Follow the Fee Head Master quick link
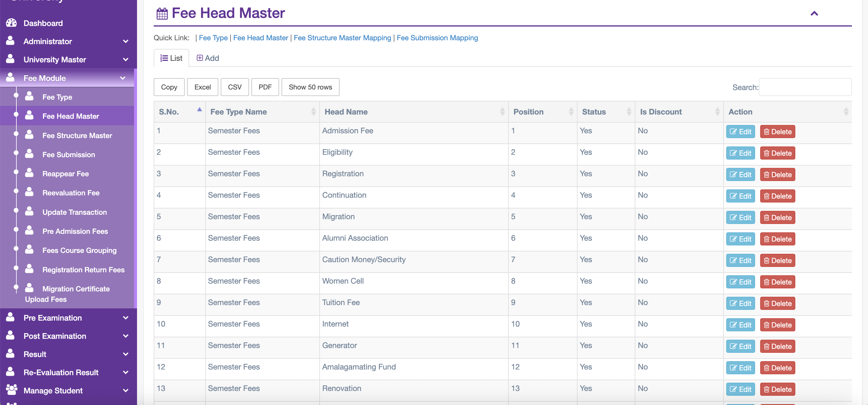The height and width of the screenshot is (405, 868). pyautogui.click(x=261, y=38)
